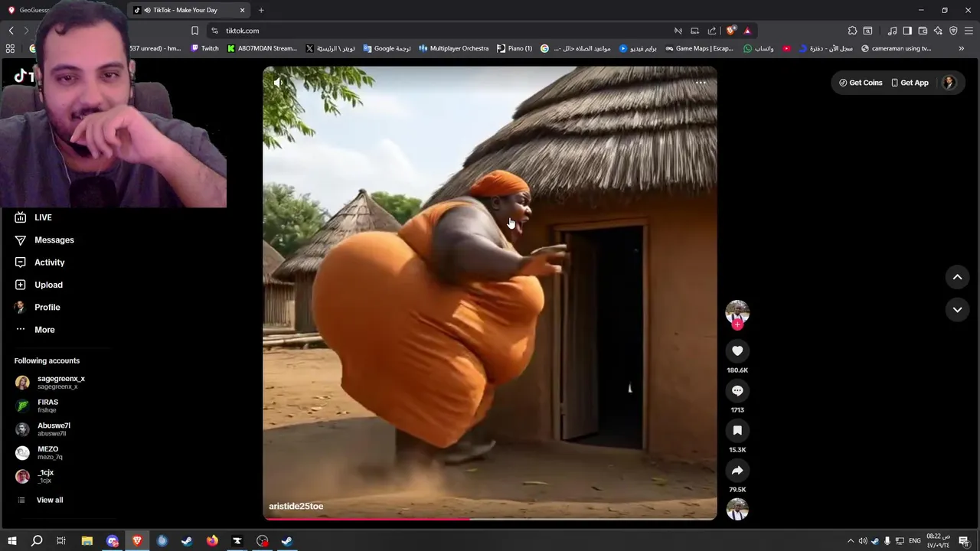Open the Brave Leo AI sparkle icon
This screenshot has height=551, width=980.
tap(938, 31)
